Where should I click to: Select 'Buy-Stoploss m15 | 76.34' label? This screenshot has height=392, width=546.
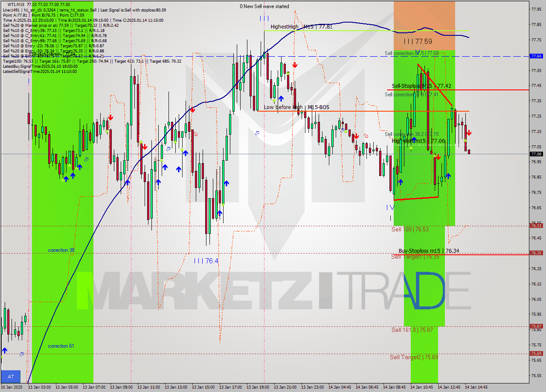[x=429, y=251]
